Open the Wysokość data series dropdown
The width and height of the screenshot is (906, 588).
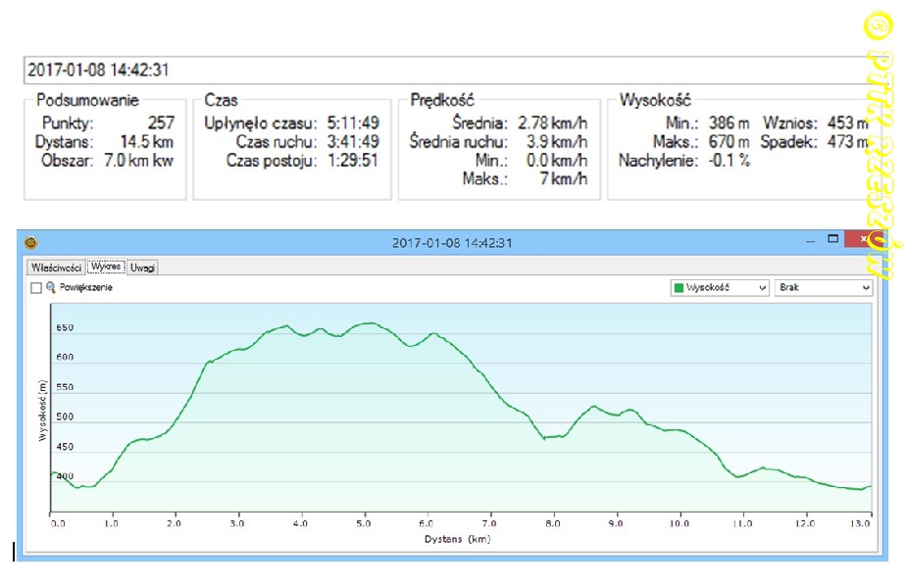coord(718,287)
